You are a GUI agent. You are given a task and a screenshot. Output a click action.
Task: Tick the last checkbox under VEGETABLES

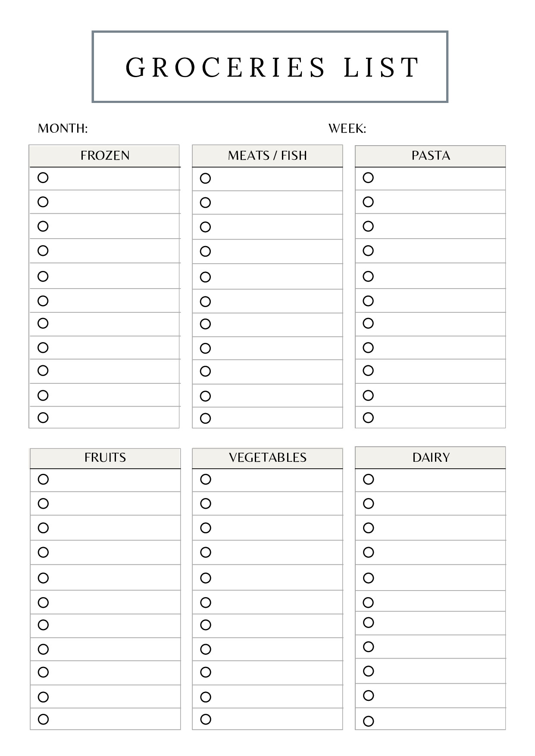coord(206,719)
